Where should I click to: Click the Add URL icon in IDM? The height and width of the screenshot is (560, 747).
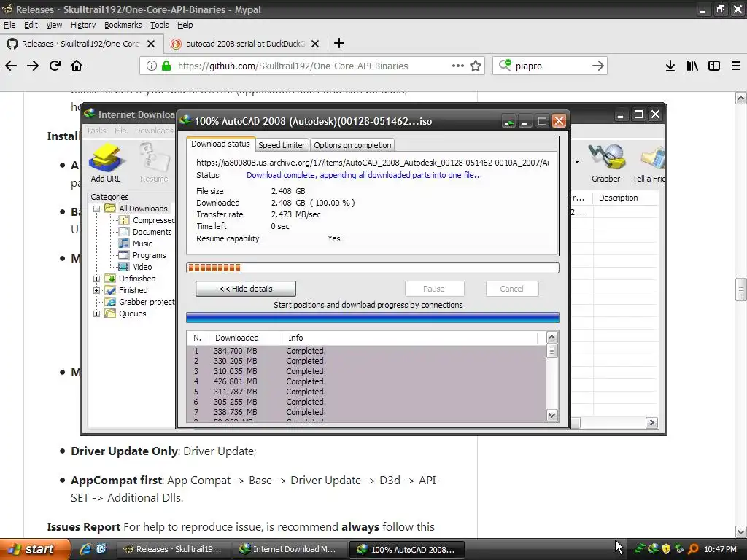pos(106,163)
